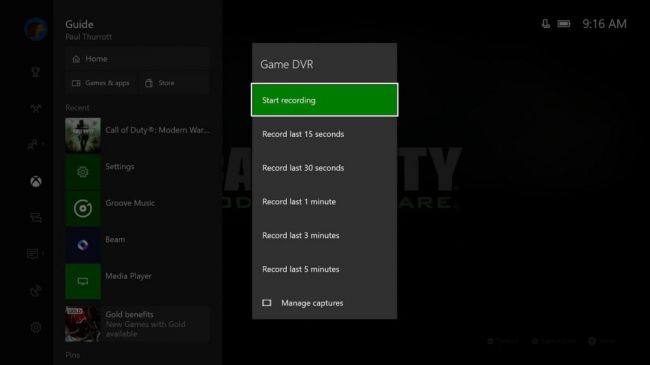
Task: Open the Gold benefits promo
Action: 137,324
